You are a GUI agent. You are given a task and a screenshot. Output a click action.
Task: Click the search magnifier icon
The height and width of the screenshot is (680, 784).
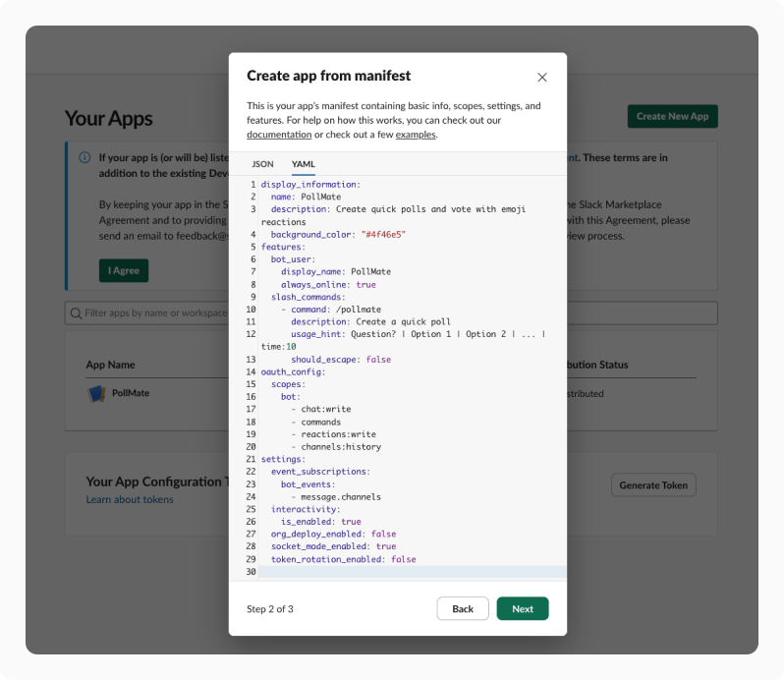click(x=76, y=313)
